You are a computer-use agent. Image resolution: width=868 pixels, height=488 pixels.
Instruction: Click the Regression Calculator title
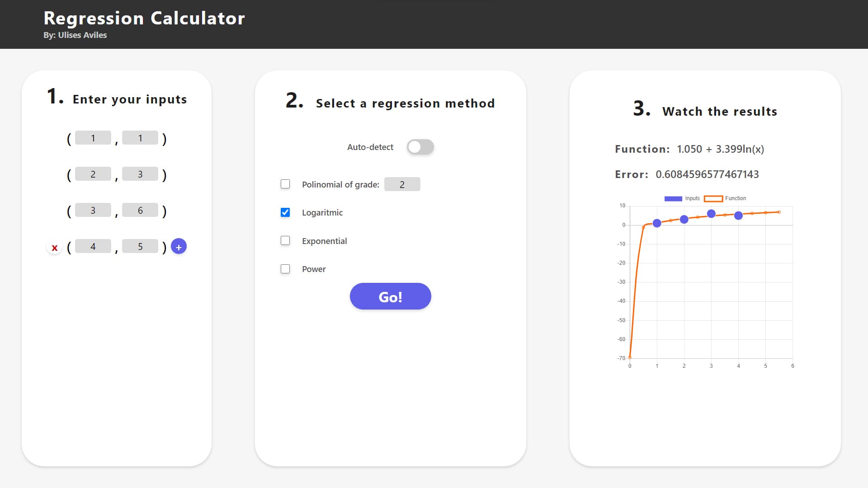(144, 18)
